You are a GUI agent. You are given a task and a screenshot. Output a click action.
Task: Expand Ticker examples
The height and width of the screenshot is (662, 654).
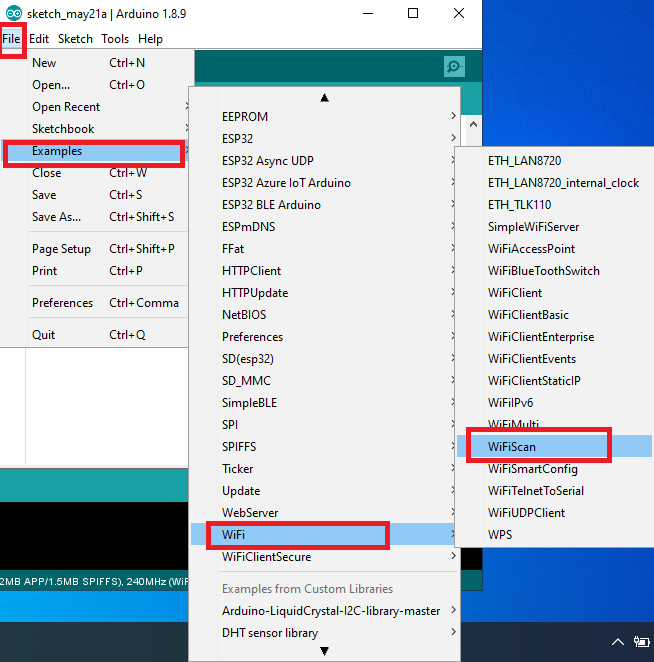323,469
